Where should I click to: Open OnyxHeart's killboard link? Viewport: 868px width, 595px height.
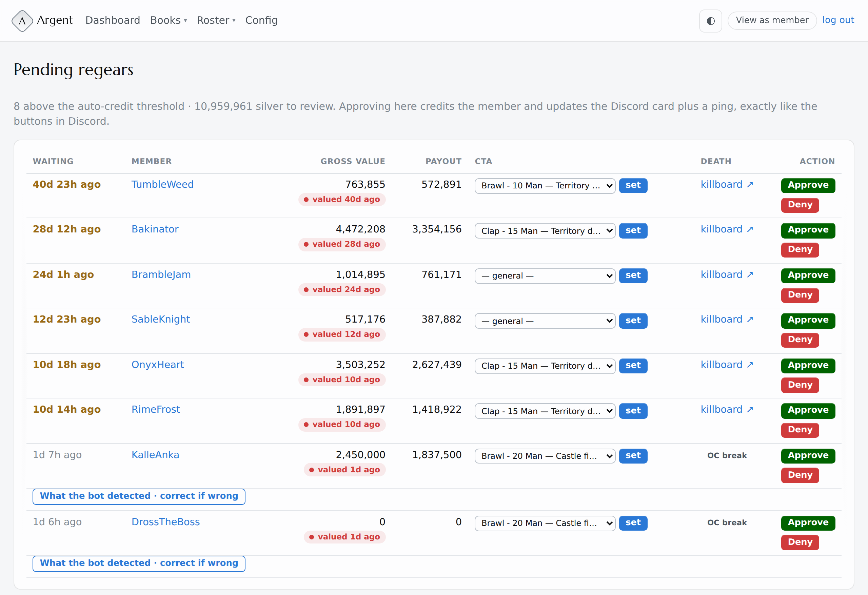pyautogui.click(x=727, y=365)
